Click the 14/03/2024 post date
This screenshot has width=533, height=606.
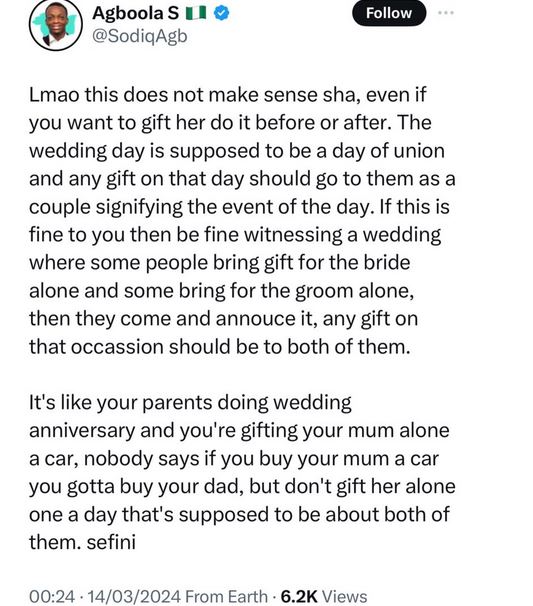134,596
